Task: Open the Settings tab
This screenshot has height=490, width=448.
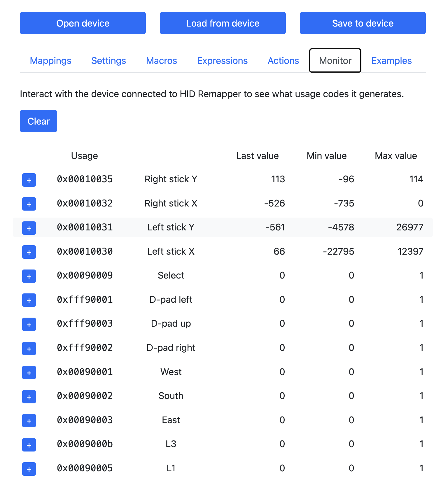Action: click(x=108, y=61)
